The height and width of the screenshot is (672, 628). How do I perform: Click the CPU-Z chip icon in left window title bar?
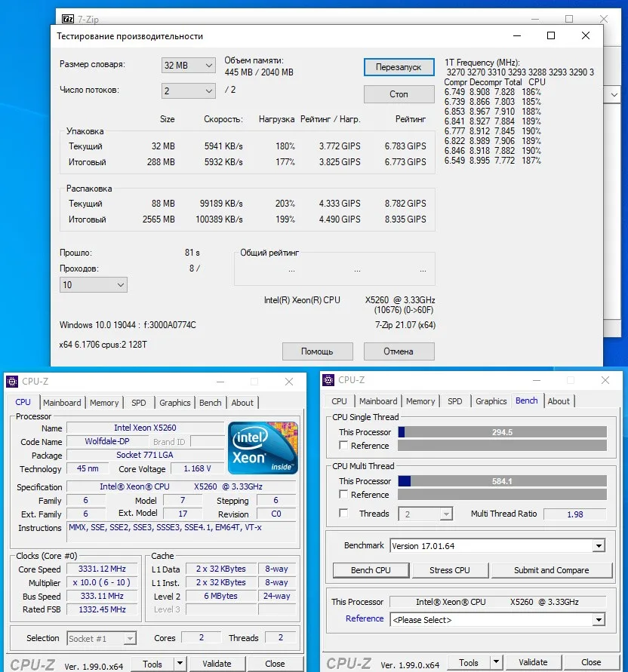(12, 382)
